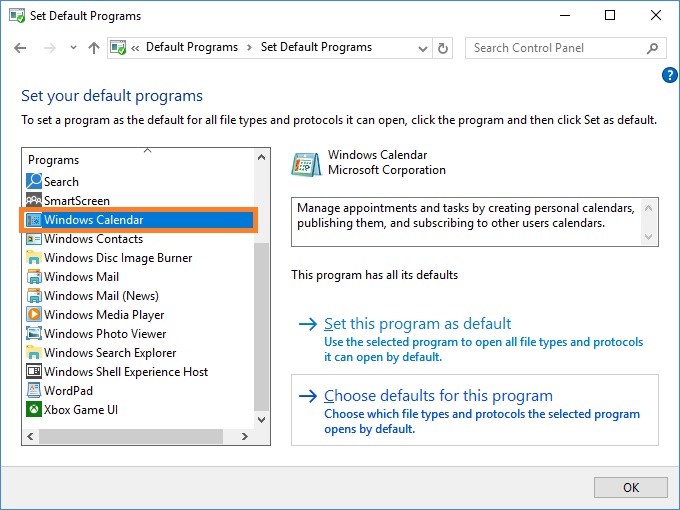The height and width of the screenshot is (510, 680).
Task: Close the Set Default Programs window
Action: pos(656,15)
